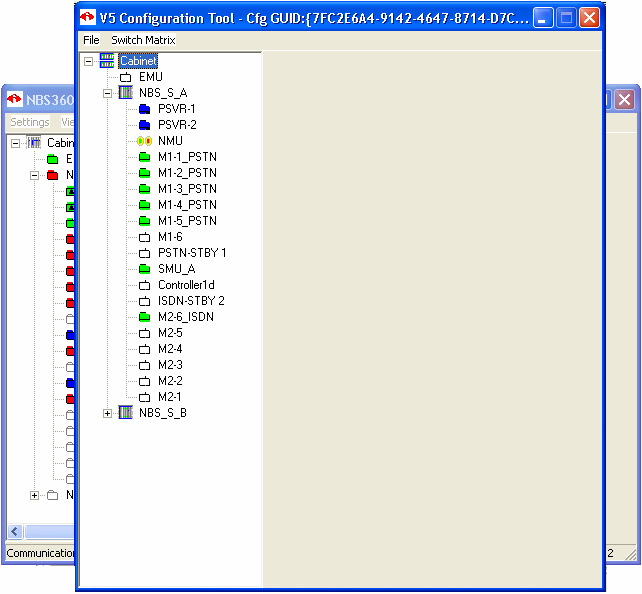Viewport: 642px width, 594px height.
Task: Click the cabinet icon in NBS360 window
Action: (34, 143)
